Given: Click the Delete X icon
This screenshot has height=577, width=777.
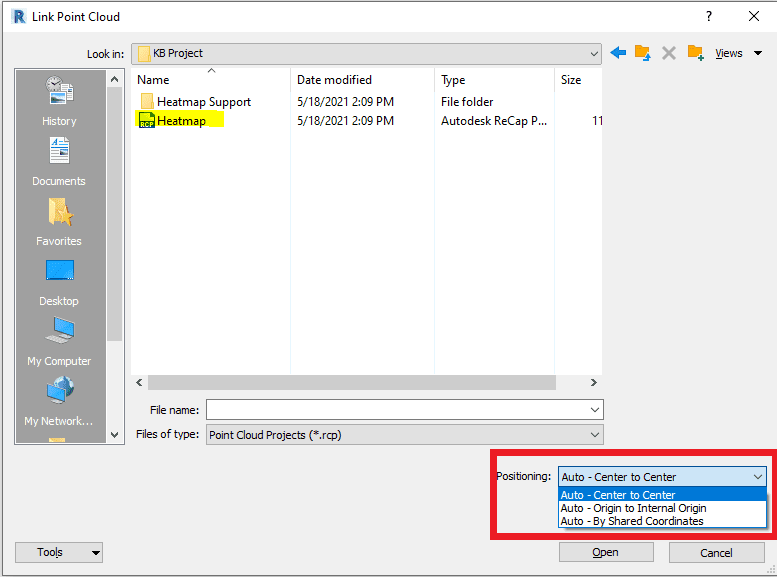Looking at the screenshot, I should (669, 53).
